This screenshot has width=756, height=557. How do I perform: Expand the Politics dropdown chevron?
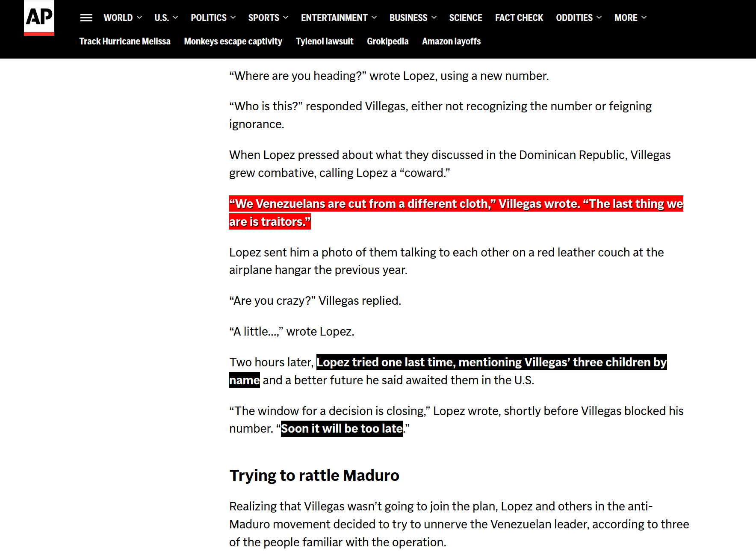[x=233, y=18]
